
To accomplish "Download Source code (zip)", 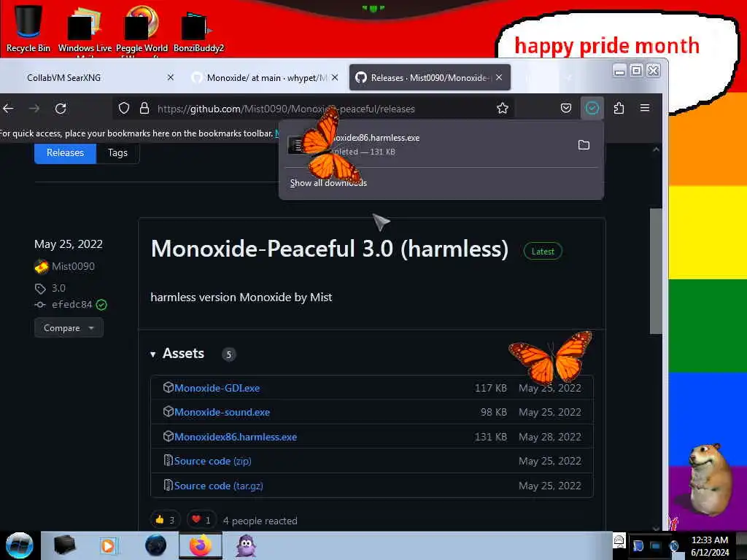I will pyautogui.click(x=212, y=462).
